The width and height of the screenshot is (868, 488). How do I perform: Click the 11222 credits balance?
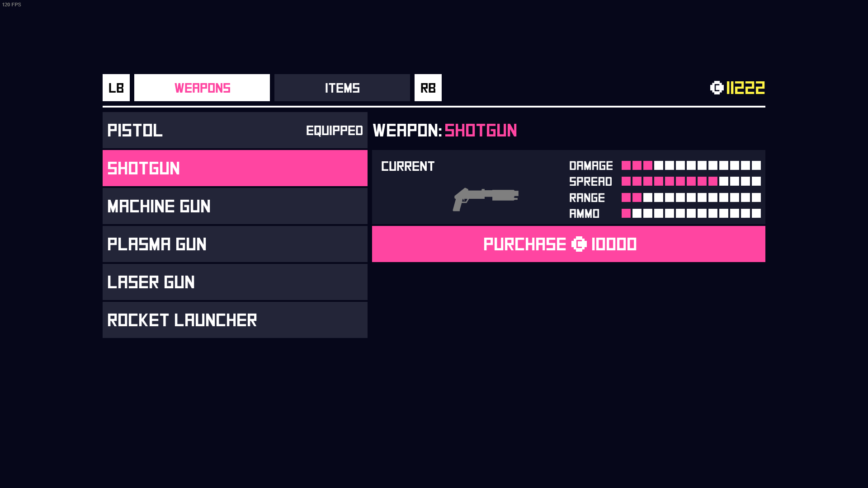pyautogui.click(x=745, y=88)
